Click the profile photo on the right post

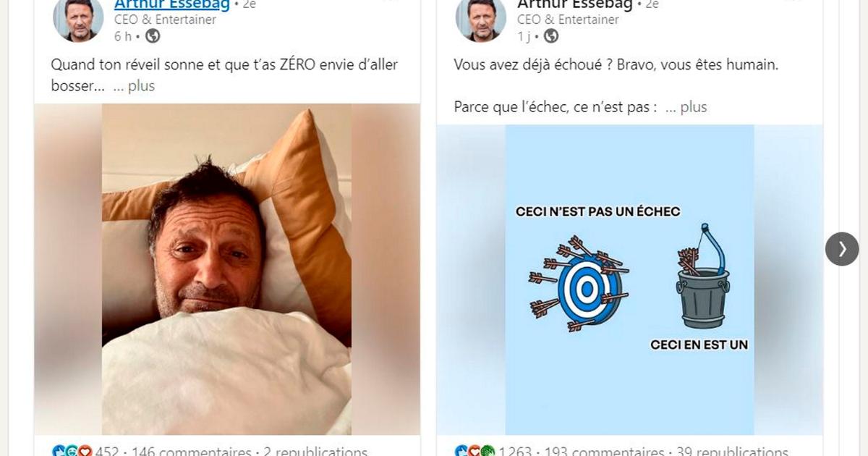click(481, 19)
